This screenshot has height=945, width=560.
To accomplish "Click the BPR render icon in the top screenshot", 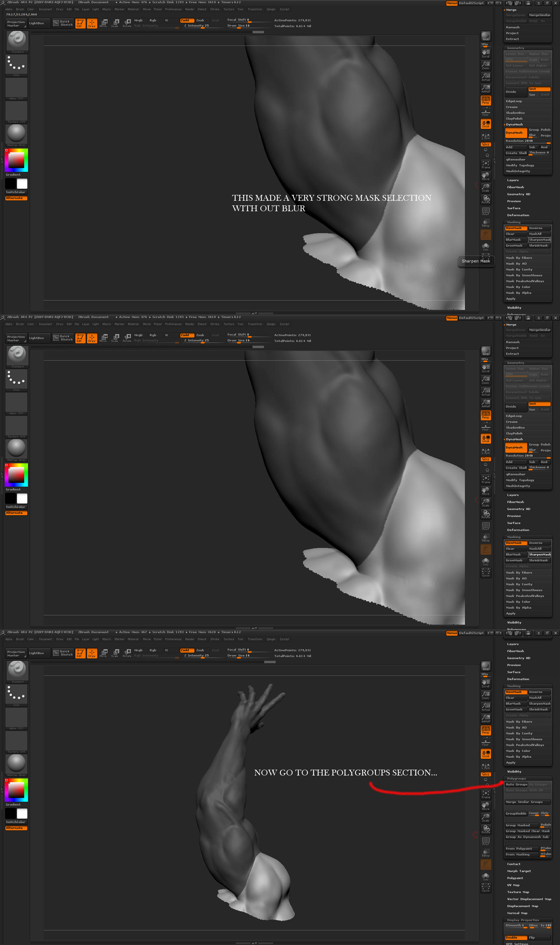I will [x=486, y=36].
